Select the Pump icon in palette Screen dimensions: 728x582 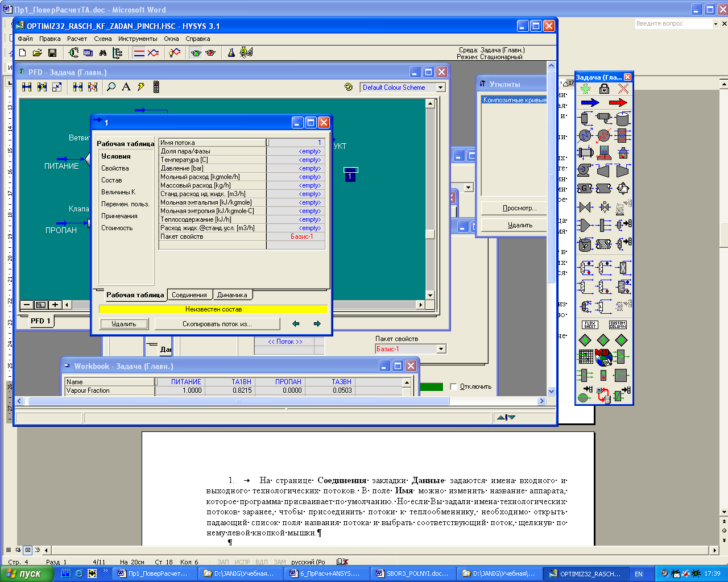(585, 170)
